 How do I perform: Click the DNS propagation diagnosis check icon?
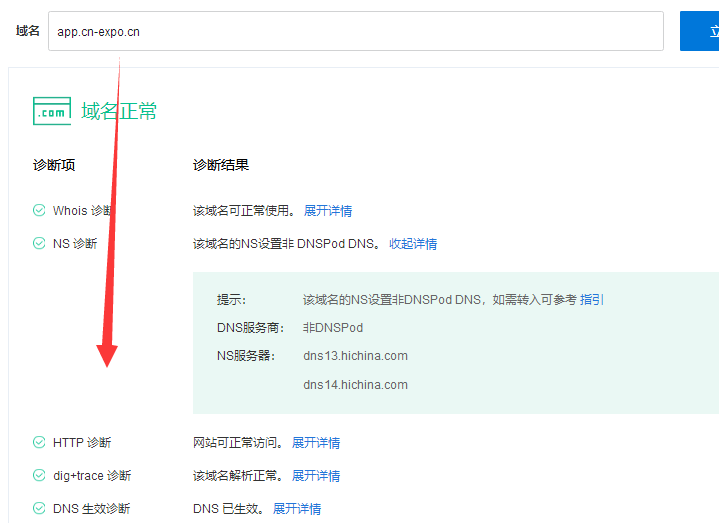[39, 508]
